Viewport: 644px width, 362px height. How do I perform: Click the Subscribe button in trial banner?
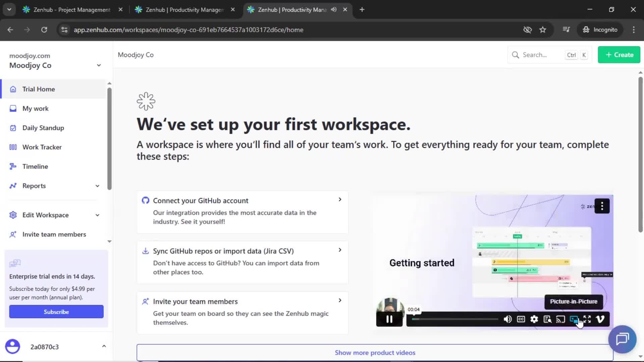(56, 311)
